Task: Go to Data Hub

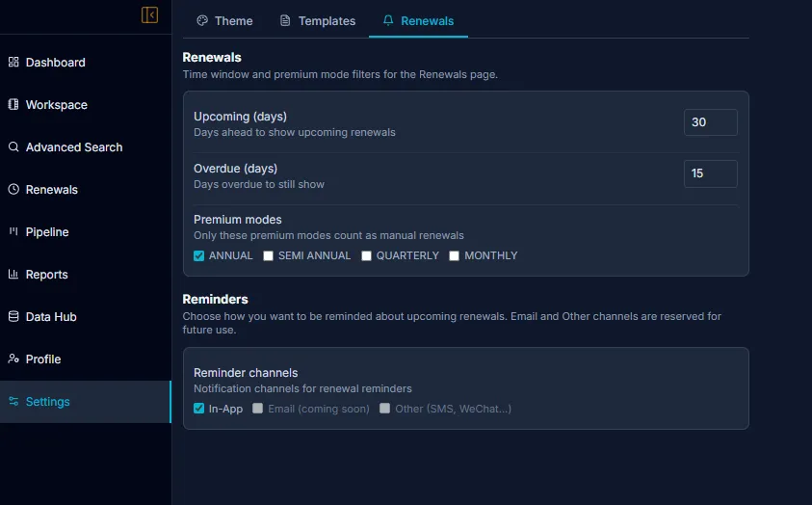Action: [86, 316]
